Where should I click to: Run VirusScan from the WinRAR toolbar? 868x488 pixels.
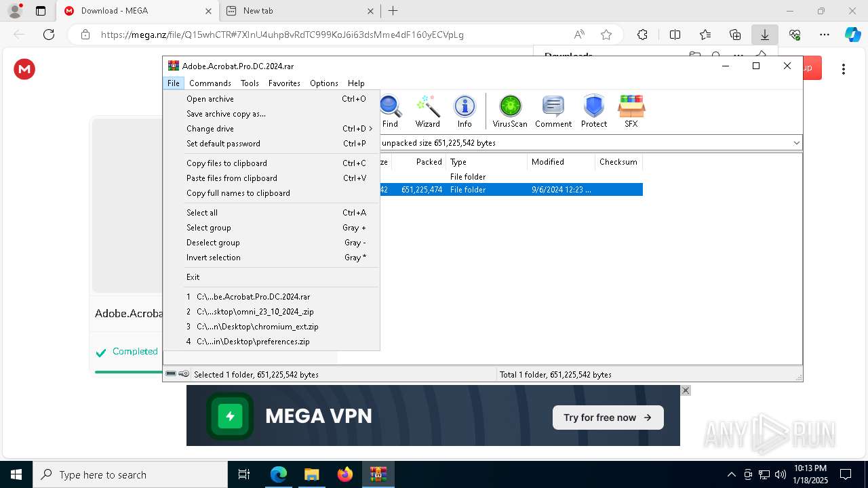click(x=510, y=111)
